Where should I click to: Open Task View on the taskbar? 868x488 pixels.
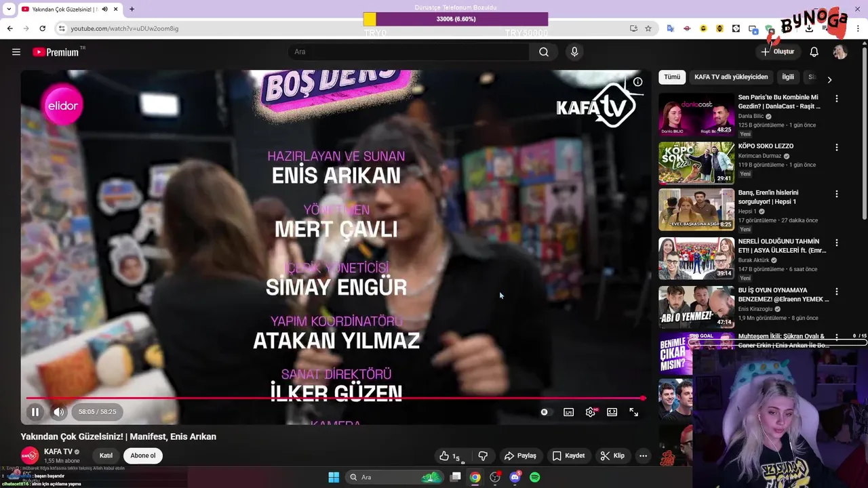[456, 477]
